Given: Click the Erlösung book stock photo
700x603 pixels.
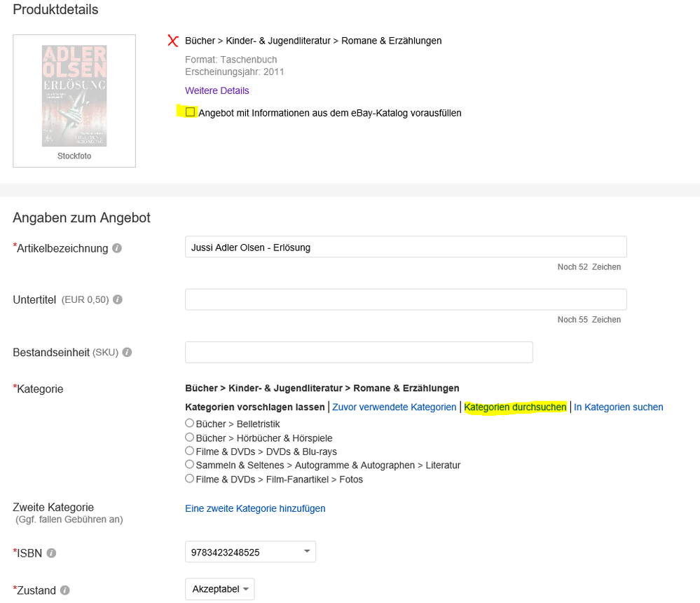Looking at the screenshot, I should pyautogui.click(x=74, y=95).
